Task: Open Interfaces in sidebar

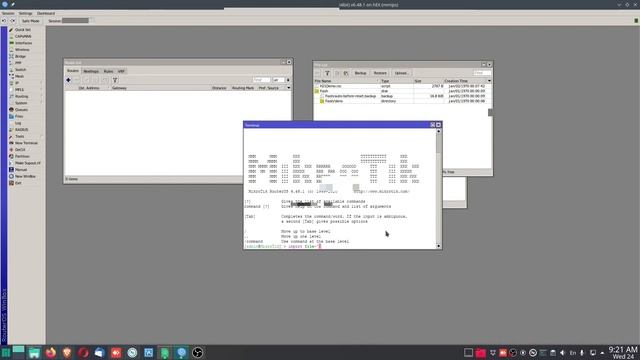Action: pyautogui.click(x=23, y=43)
